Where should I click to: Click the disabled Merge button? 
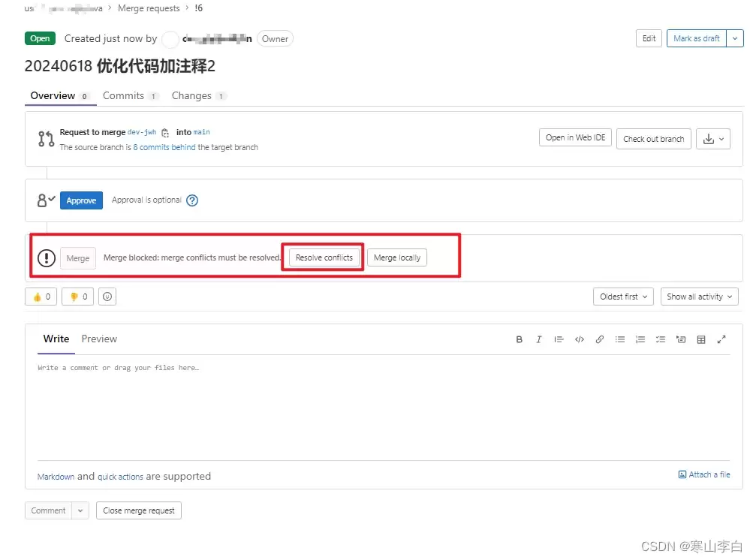click(78, 258)
